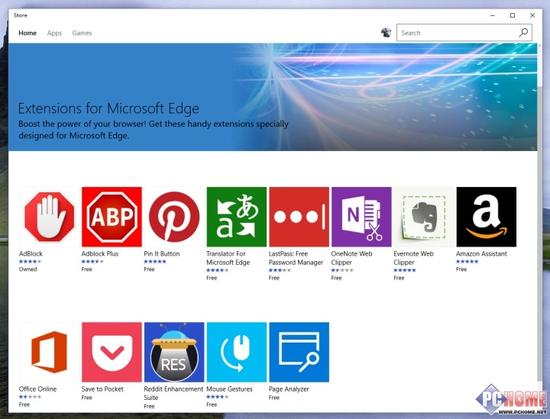Click the Translator For Microsoft Edge title
The height and width of the screenshot is (419, 550).
(x=228, y=258)
